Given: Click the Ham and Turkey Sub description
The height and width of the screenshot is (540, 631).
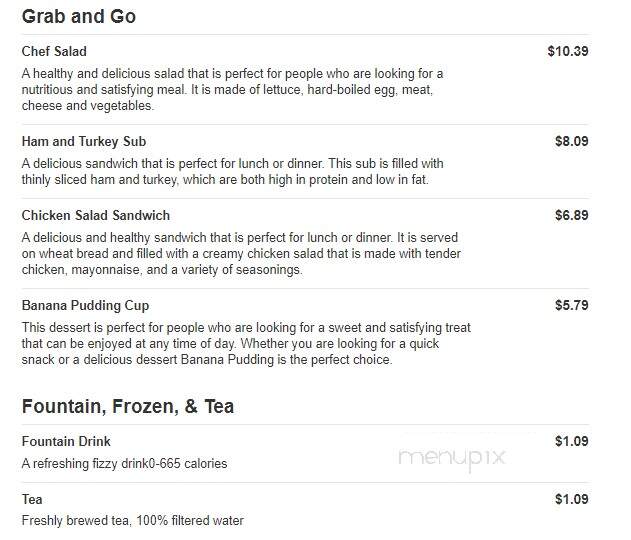Looking at the screenshot, I should [x=233, y=172].
